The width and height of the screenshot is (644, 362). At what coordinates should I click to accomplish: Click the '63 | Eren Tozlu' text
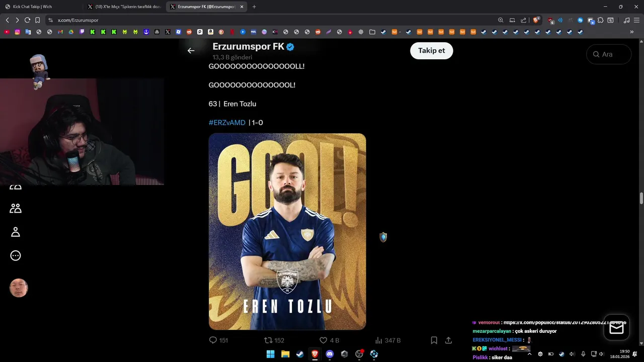pyautogui.click(x=232, y=104)
